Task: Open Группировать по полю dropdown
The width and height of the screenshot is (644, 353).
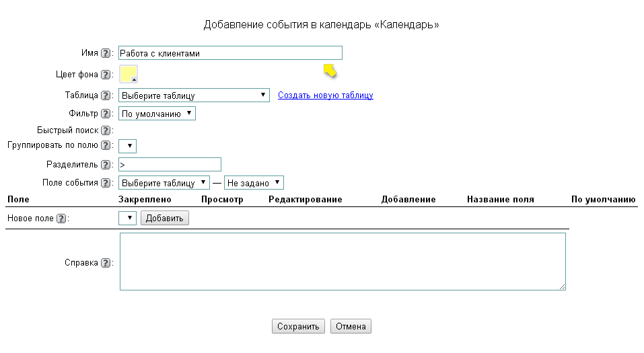Action: [x=127, y=146]
